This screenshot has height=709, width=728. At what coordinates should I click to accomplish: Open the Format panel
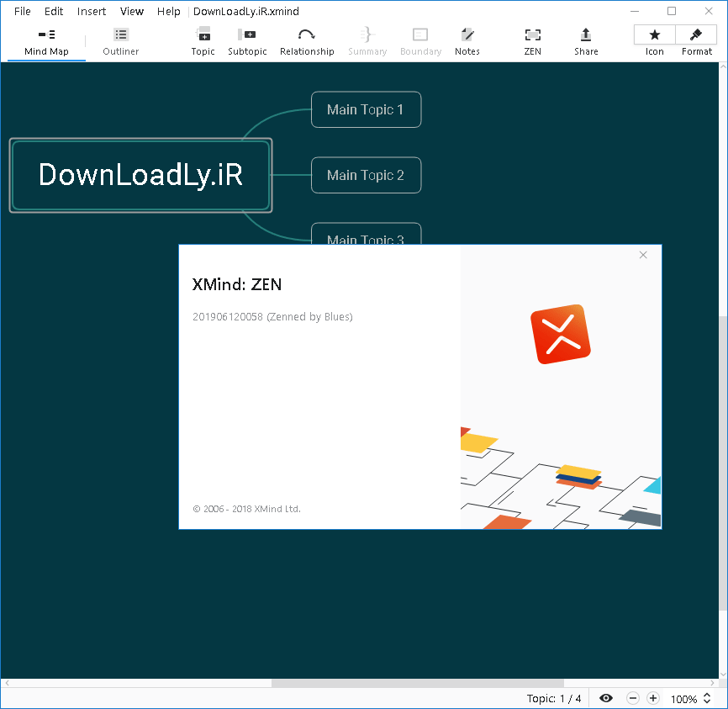(x=696, y=41)
